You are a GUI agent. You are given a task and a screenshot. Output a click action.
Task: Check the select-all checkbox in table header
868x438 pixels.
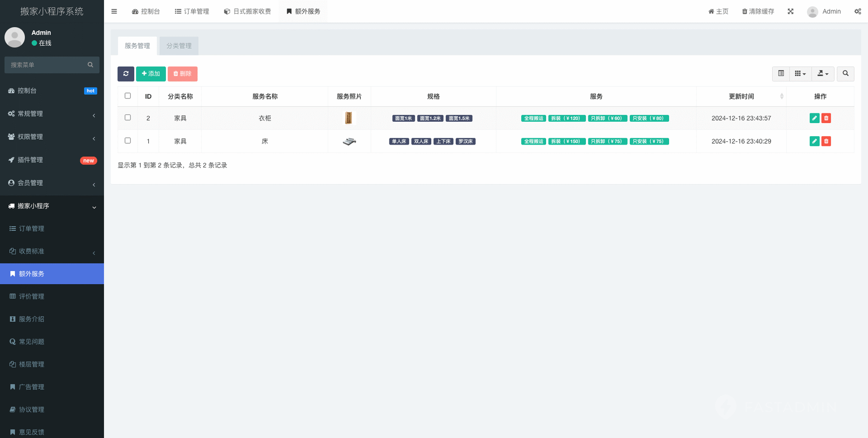pos(128,96)
